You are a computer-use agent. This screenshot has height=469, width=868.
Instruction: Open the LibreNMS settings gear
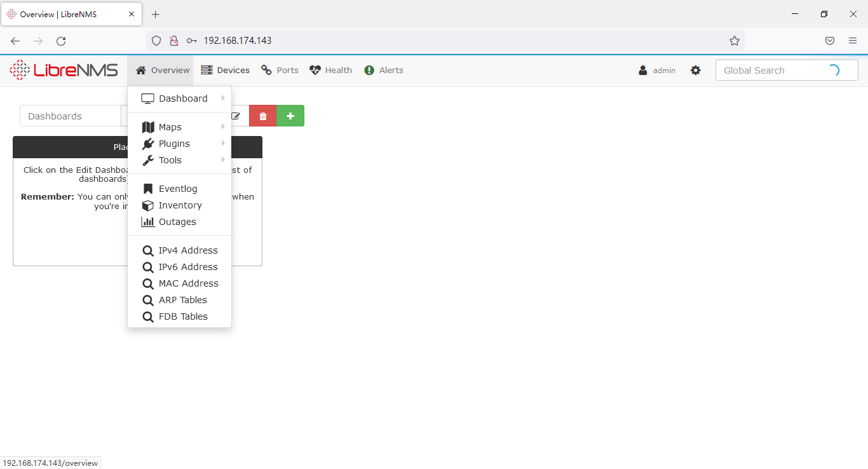(696, 70)
